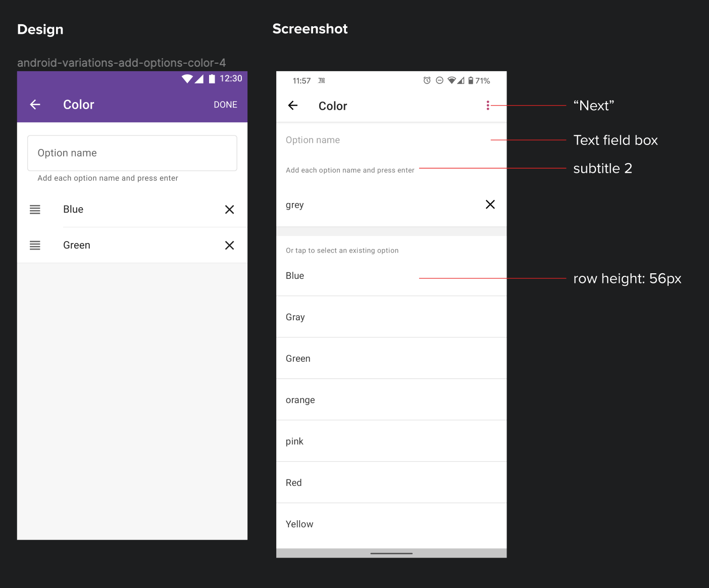Image resolution: width=709 pixels, height=588 pixels.
Task: Click the drag handle next to Blue
Action: click(x=35, y=209)
